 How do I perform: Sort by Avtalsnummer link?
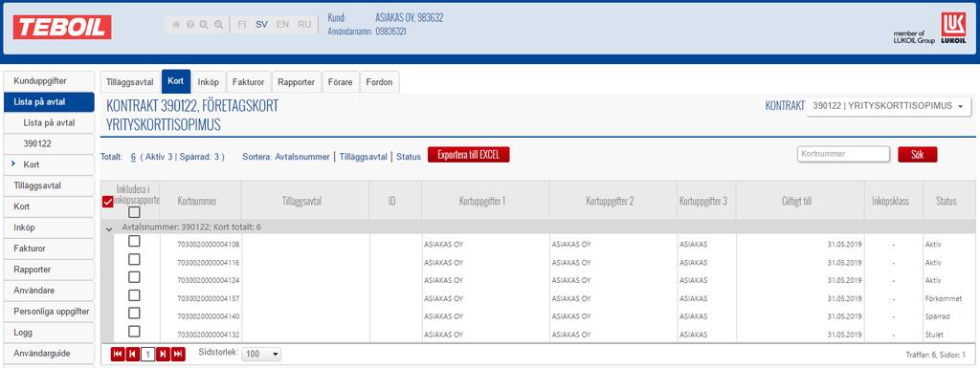pyautogui.click(x=301, y=157)
